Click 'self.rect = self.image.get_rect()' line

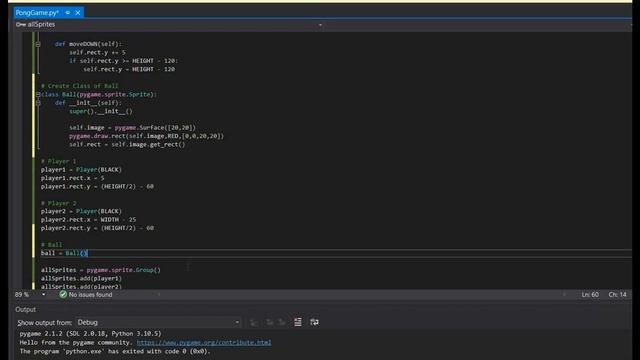127,144
